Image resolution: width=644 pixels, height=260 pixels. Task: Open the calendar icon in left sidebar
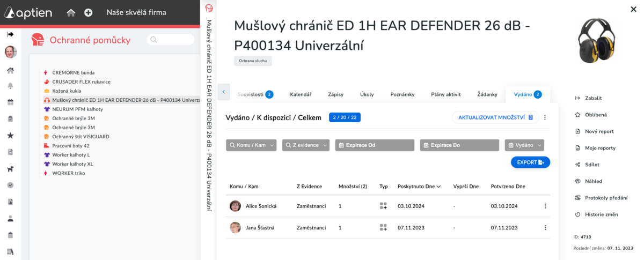10,102
